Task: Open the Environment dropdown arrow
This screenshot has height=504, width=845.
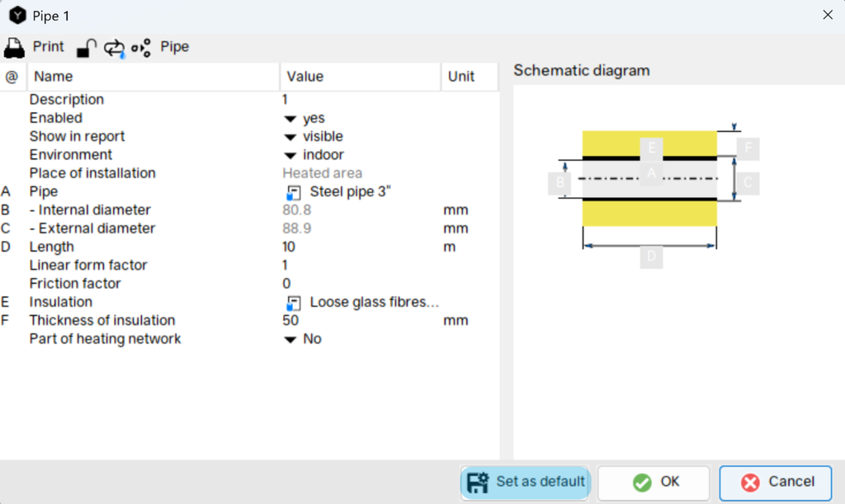Action: (290, 156)
